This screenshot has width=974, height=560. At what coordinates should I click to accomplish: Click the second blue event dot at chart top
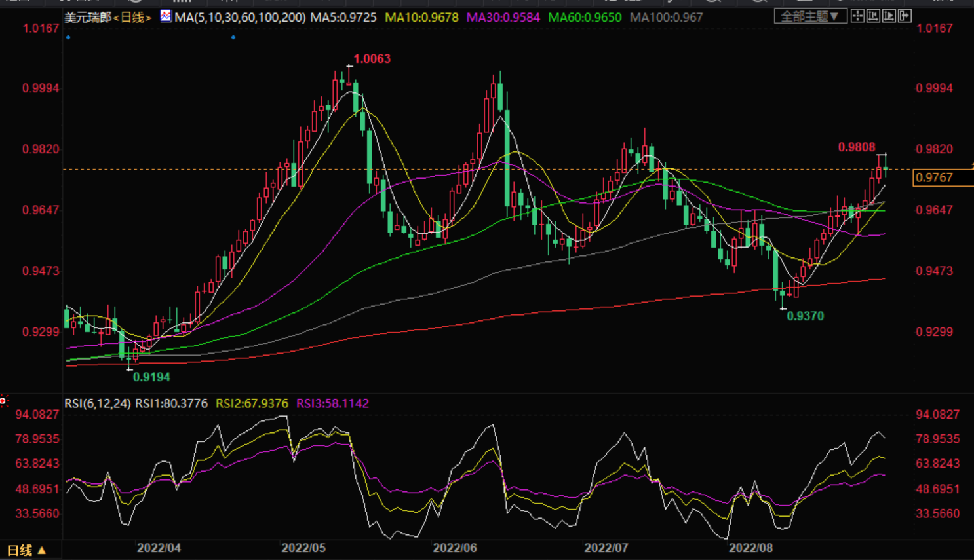(233, 37)
